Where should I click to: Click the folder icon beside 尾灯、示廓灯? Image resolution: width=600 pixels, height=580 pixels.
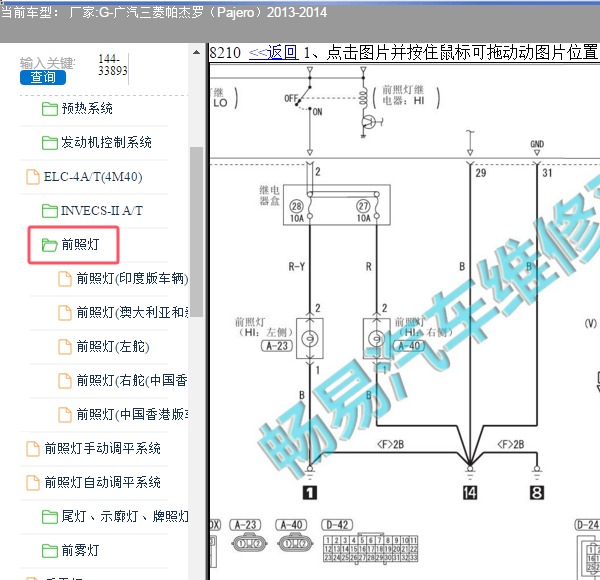[50, 517]
